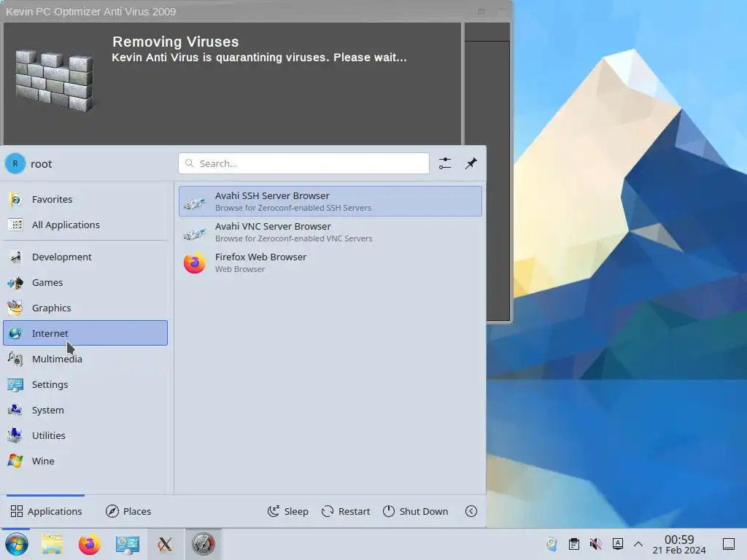Toggle the muted volume tray icon
The height and width of the screenshot is (560, 747).
coord(595,544)
